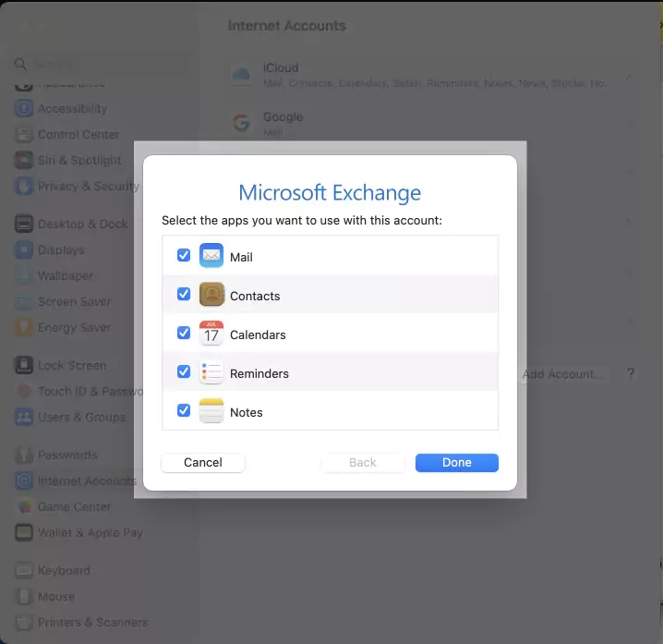Open the help question mark button
Image resolution: width=663 pixels, height=644 pixels.
[x=631, y=373]
